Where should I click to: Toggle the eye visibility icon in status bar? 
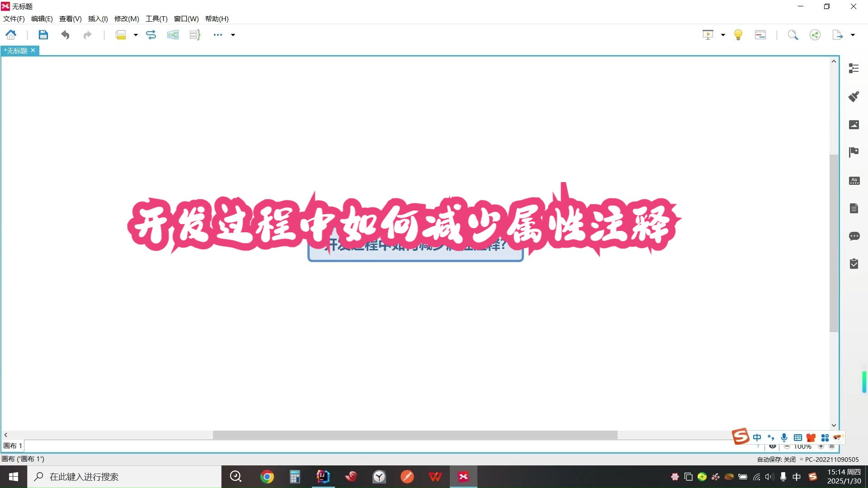[x=773, y=446]
